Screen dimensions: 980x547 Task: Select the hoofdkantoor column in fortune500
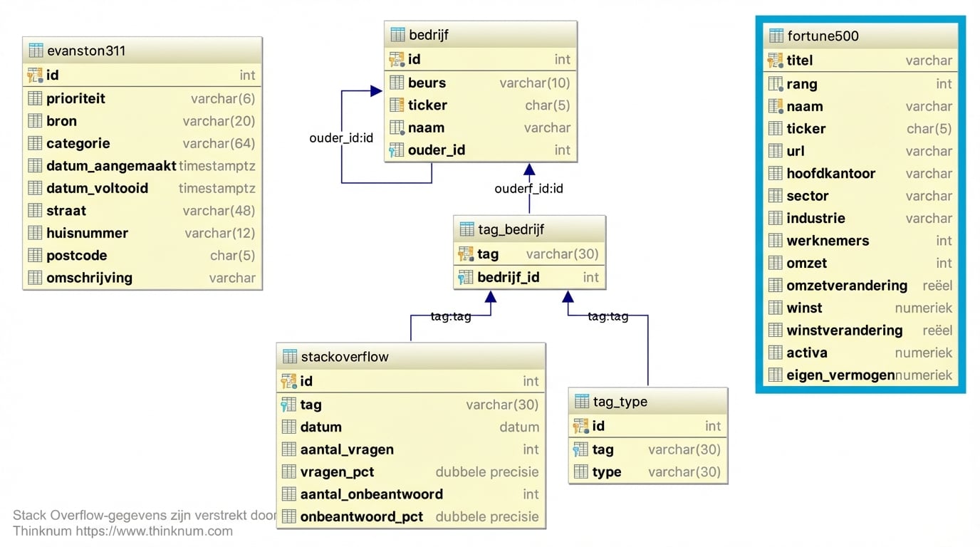(830, 174)
